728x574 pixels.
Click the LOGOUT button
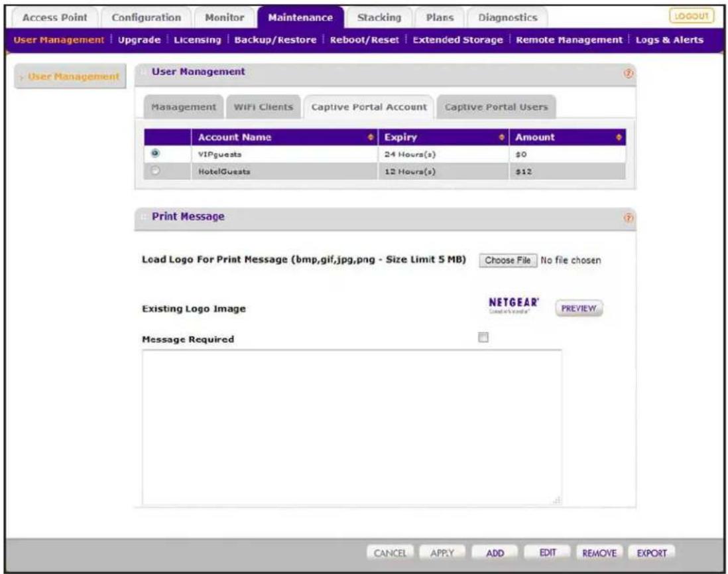pos(692,17)
